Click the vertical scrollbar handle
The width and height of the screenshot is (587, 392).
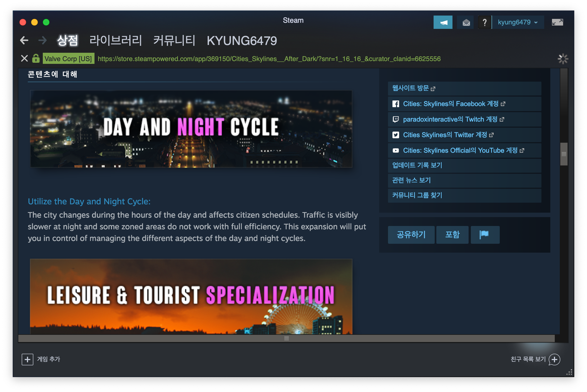coord(564,154)
